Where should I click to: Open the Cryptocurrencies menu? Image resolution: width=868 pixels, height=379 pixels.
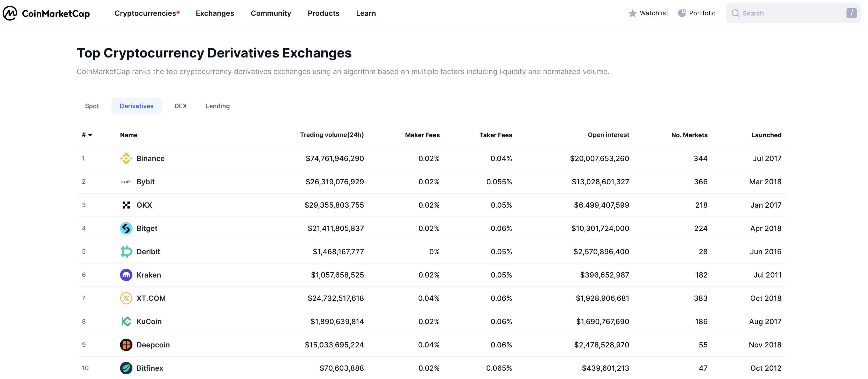tap(145, 13)
